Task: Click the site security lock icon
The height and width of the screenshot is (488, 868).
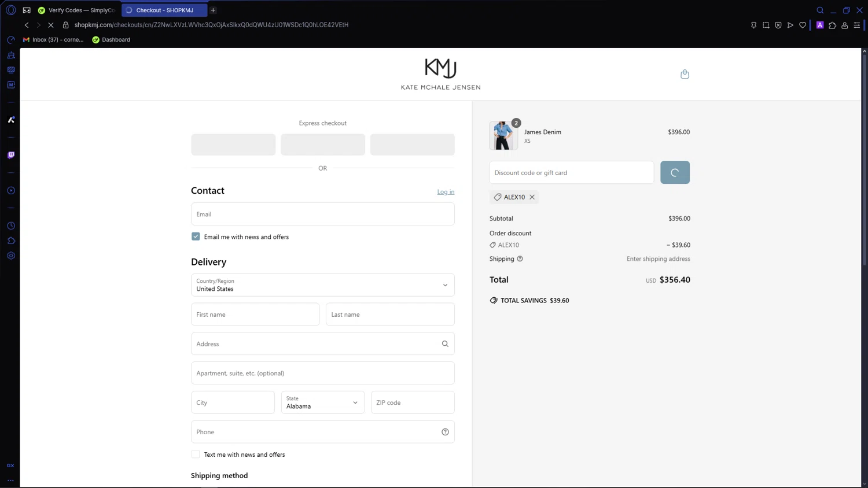Action: point(65,25)
